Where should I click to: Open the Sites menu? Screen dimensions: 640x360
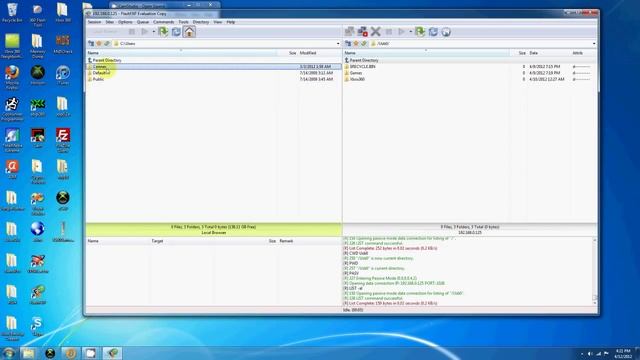pos(109,22)
